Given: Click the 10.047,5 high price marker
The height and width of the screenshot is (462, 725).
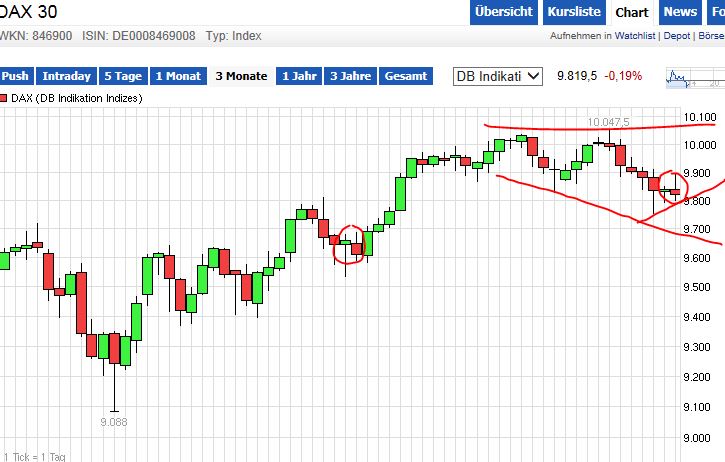Looking at the screenshot, I should click(x=608, y=122).
